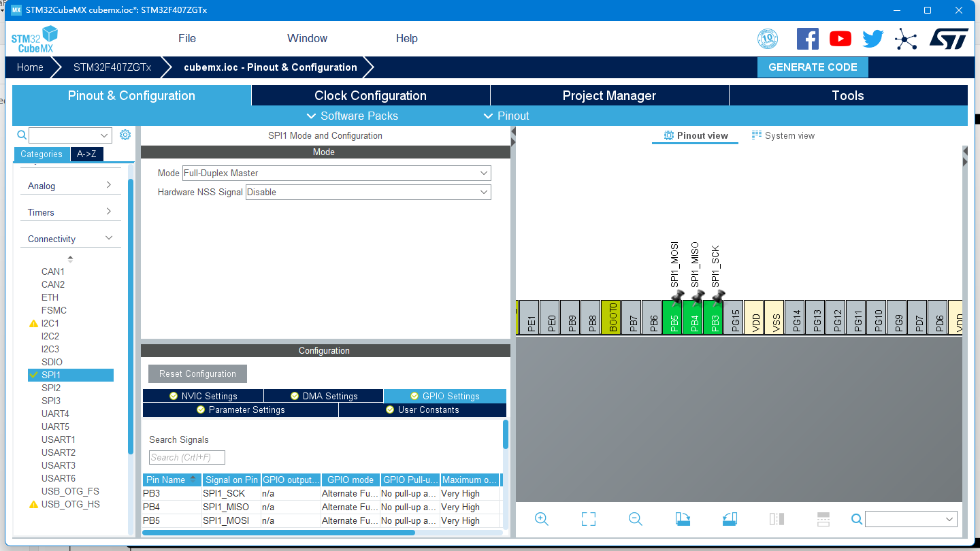This screenshot has height=551, width=980.
Task: Collapse the Connectivity category
Action: coord(70,239)
